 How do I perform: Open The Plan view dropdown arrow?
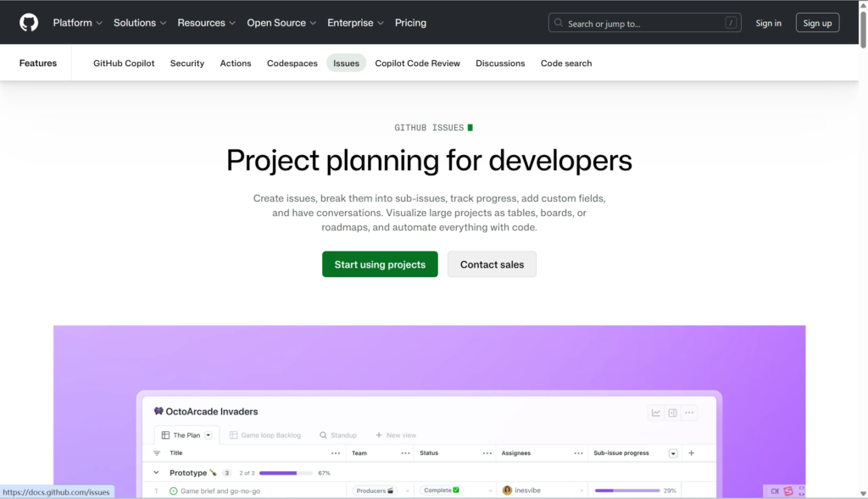[209, 435]
